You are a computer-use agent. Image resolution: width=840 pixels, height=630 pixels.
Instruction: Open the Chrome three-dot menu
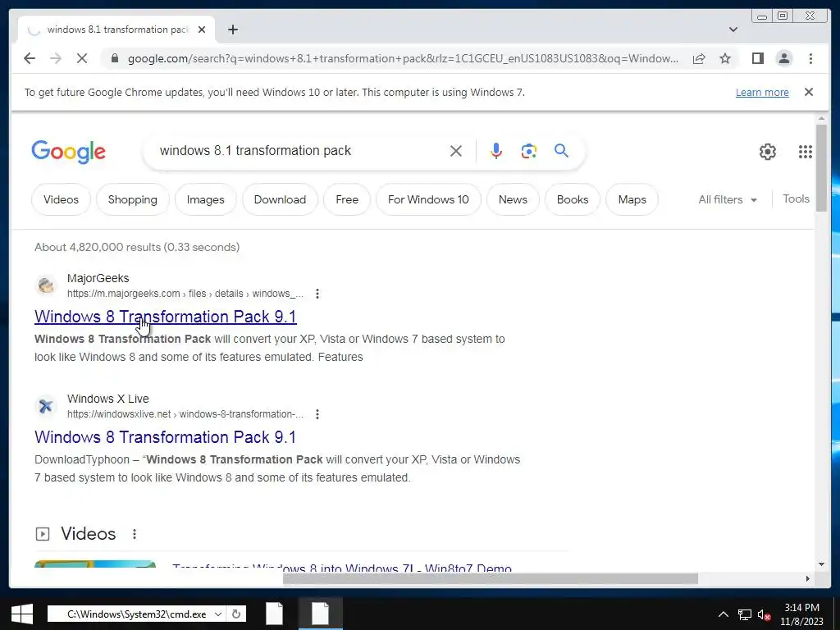coord(810,58)
